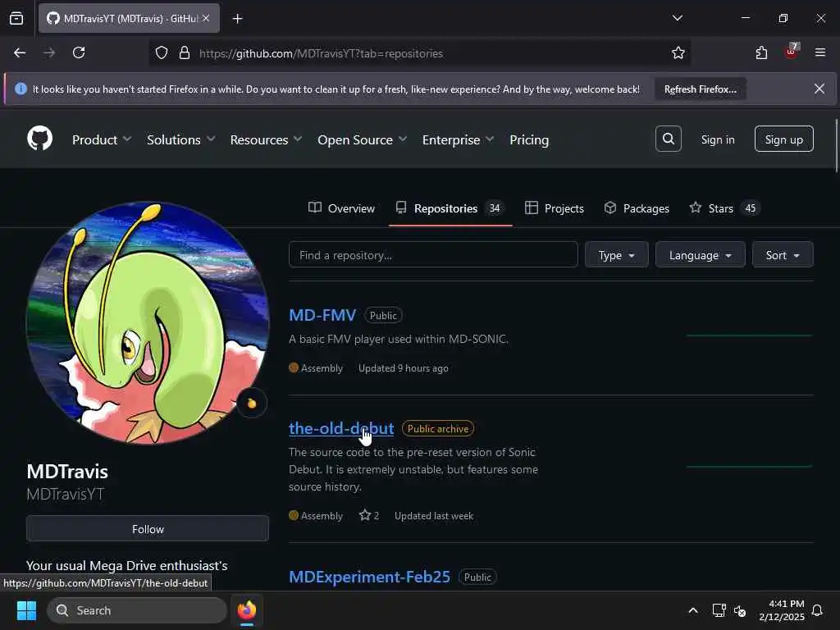Expand the Resources menu

pos(266,139)
